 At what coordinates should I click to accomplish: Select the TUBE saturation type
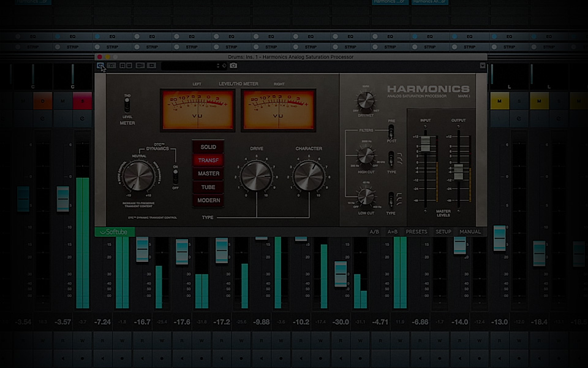208,187
